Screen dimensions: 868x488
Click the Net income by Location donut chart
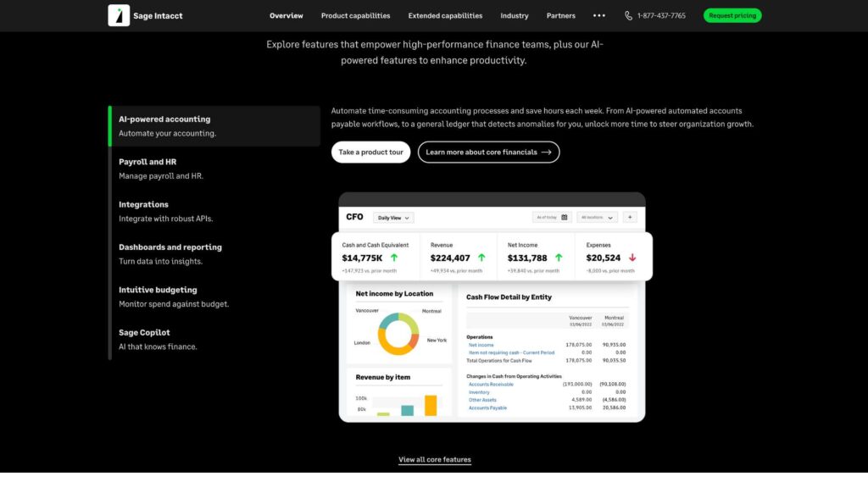click(x=399, y=330)
